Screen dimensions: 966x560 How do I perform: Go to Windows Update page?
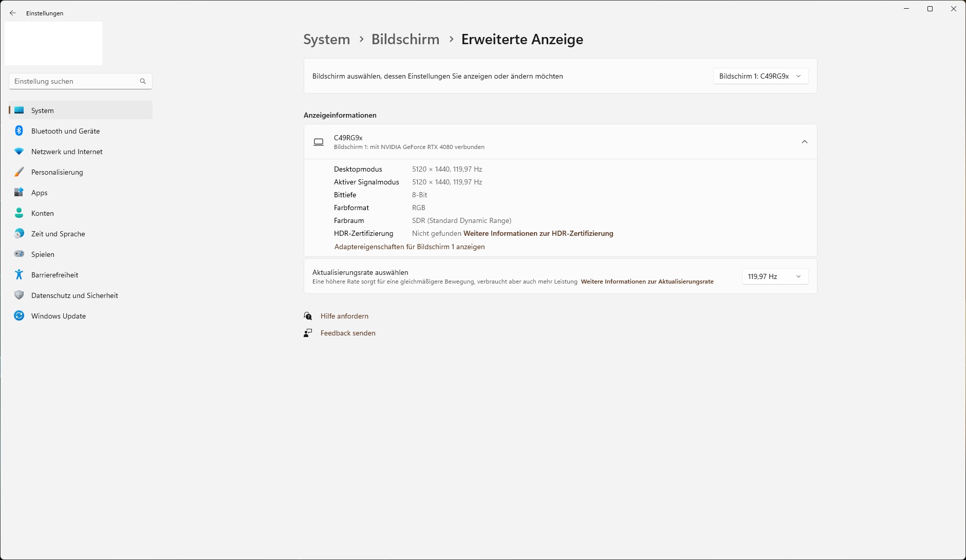tap(81, 316)
